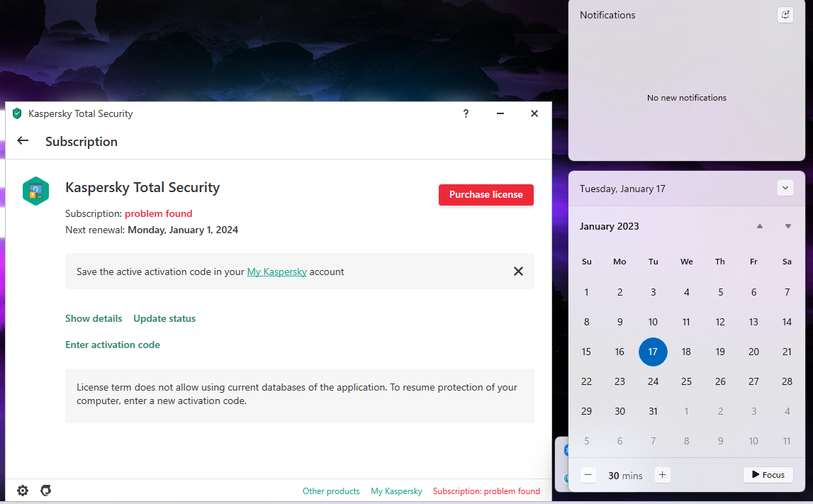The height and width of the screenshot is (504, 813).
Task: Open Other products in the footer
Action: pos(331,491)
